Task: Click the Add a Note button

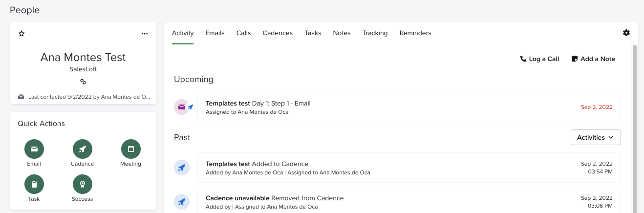Action: (x=593, y=59)
